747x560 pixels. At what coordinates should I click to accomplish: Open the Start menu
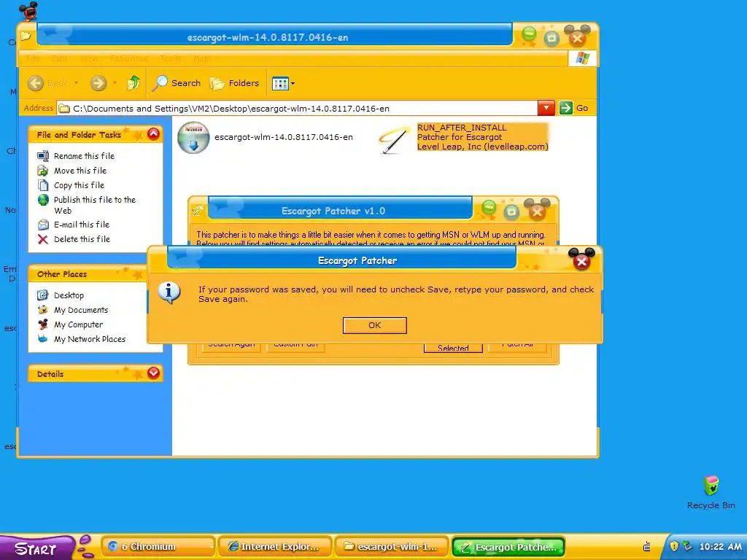click(x=36, y=548)
